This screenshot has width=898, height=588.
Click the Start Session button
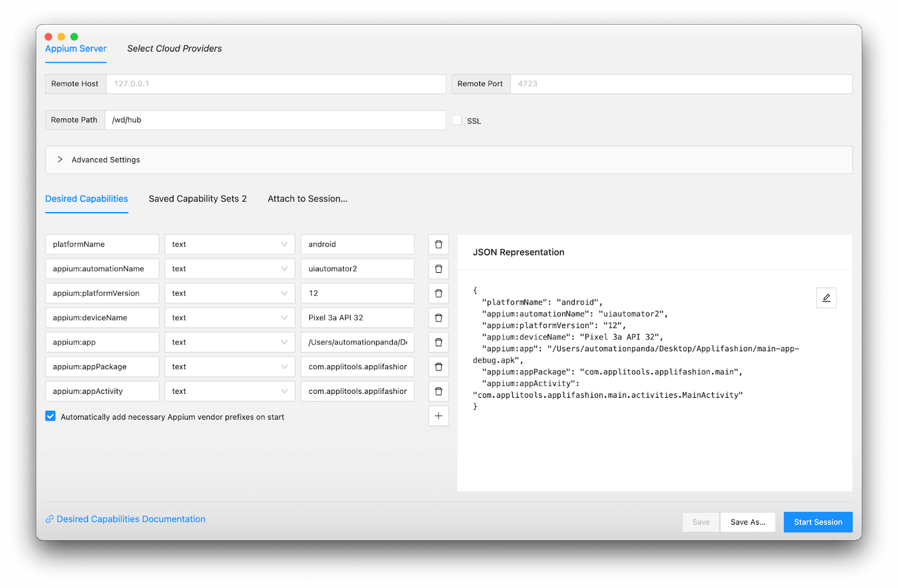818,522
